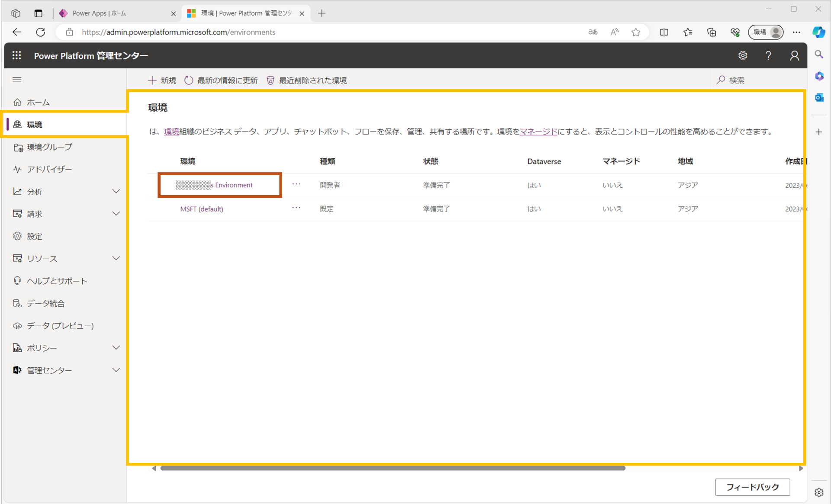The image size is (831, 504).
Task: Click the translate page icon in address bar
Action: coord(593,32)
